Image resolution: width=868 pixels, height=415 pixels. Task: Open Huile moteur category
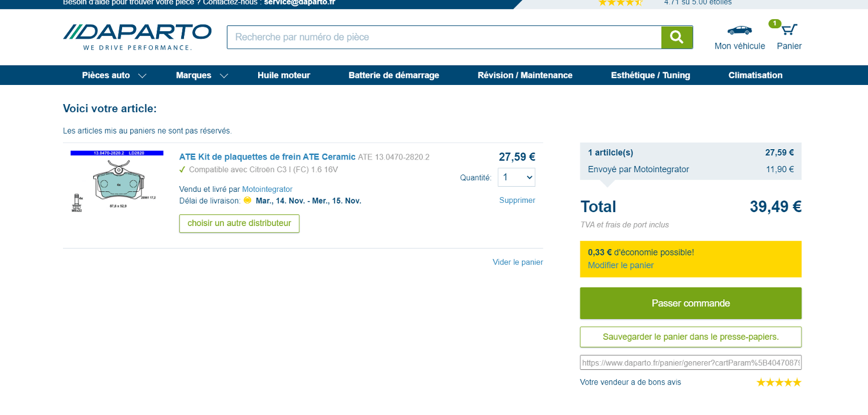click(284, 75)
